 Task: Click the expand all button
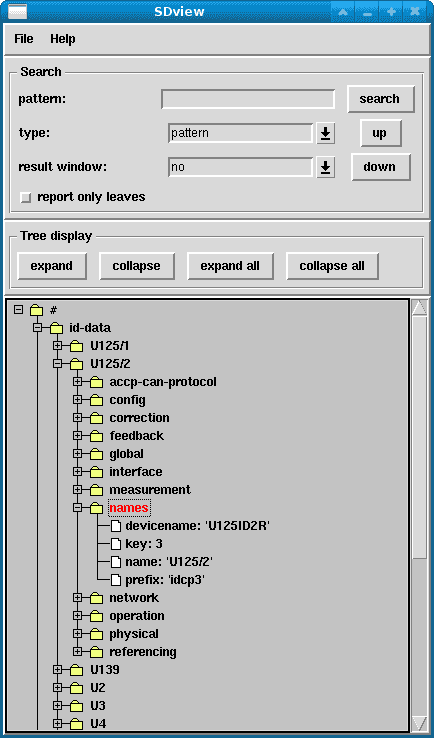point(230,266)
